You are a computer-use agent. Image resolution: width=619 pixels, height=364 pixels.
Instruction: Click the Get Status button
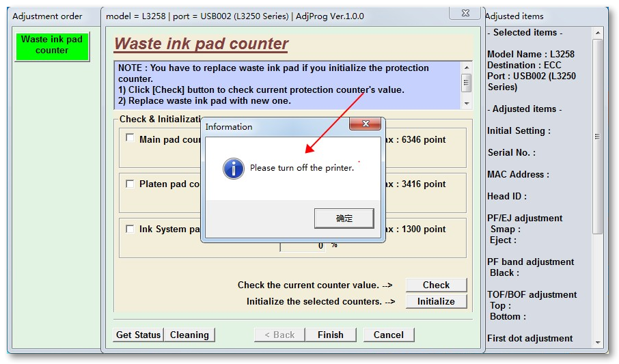coord(138,335)
